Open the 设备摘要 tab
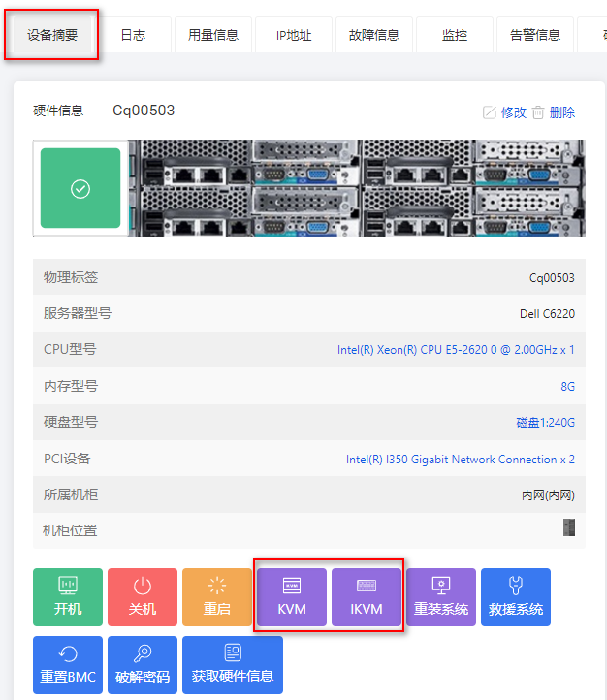Screen dimensions: 607x700 (52, 35)
